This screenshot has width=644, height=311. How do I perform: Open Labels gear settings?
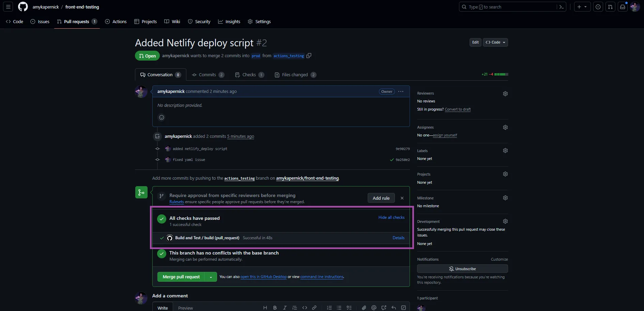[x=505, y=151]
